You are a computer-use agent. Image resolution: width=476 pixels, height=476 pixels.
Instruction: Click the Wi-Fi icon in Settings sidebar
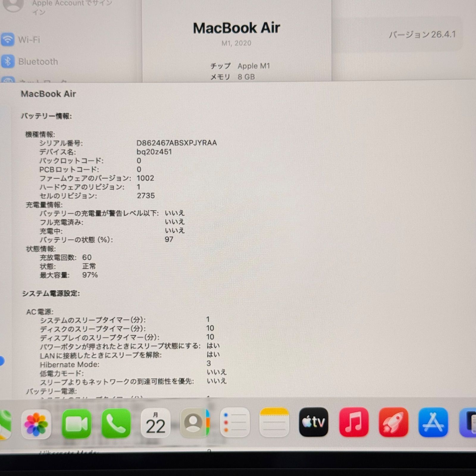8,39
